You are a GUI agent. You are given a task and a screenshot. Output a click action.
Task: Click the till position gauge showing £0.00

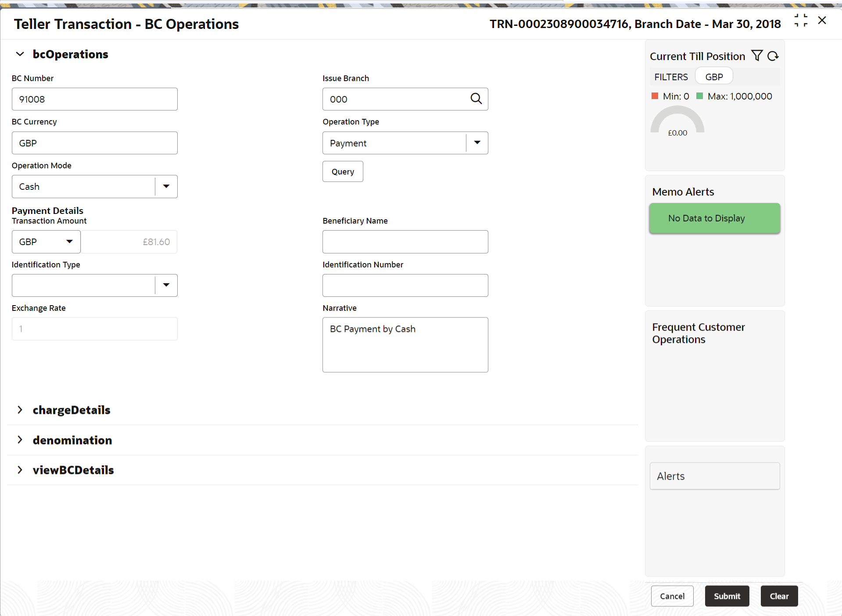[x=677, y=122]
